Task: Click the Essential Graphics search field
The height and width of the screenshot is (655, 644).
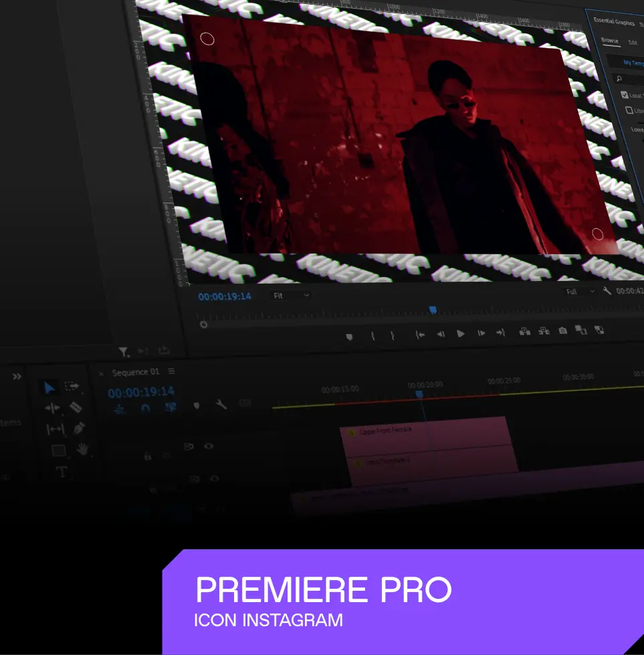Action: click(x=630, y=78)
